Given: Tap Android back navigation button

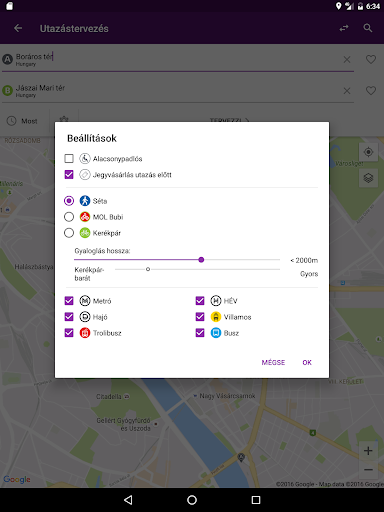Looking at the screenshot, I should click(x=128, y=500).
